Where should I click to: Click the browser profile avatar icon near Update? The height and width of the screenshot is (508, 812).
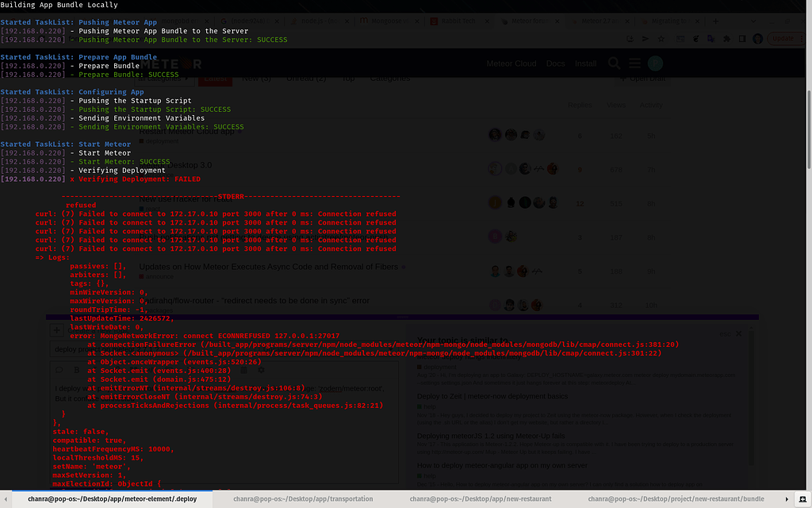click(758, 38)
